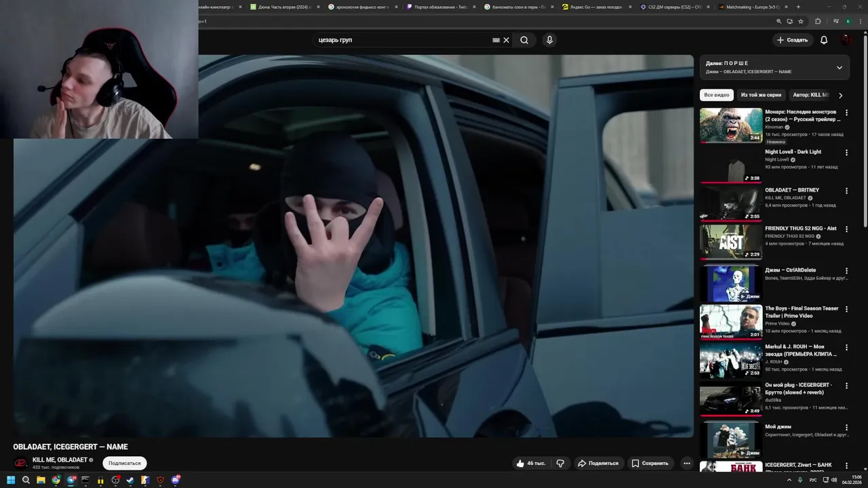The width and height of the screenshot is (868, 488).
Task: Open browser extensions puzzle icon
Action: tap(818, 21)
